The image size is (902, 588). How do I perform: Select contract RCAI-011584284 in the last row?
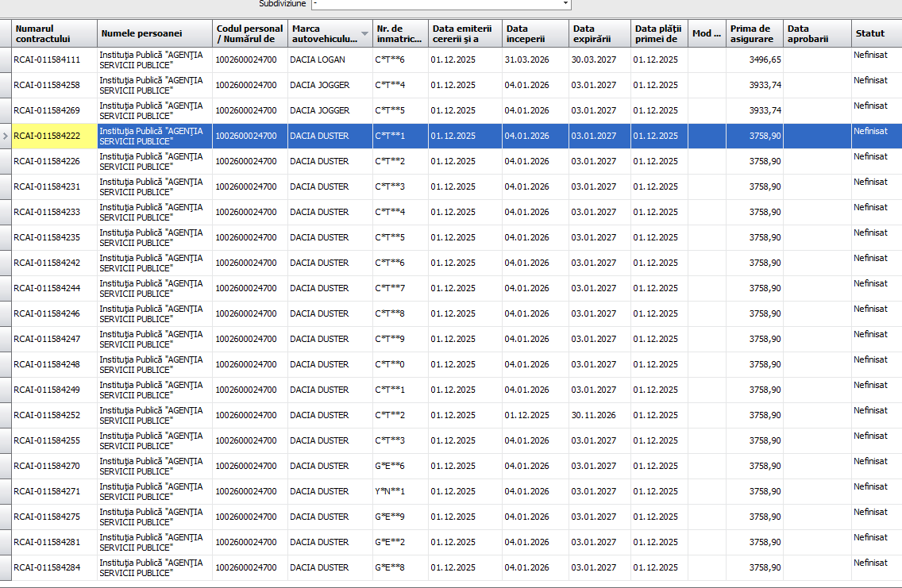point(47,567)
